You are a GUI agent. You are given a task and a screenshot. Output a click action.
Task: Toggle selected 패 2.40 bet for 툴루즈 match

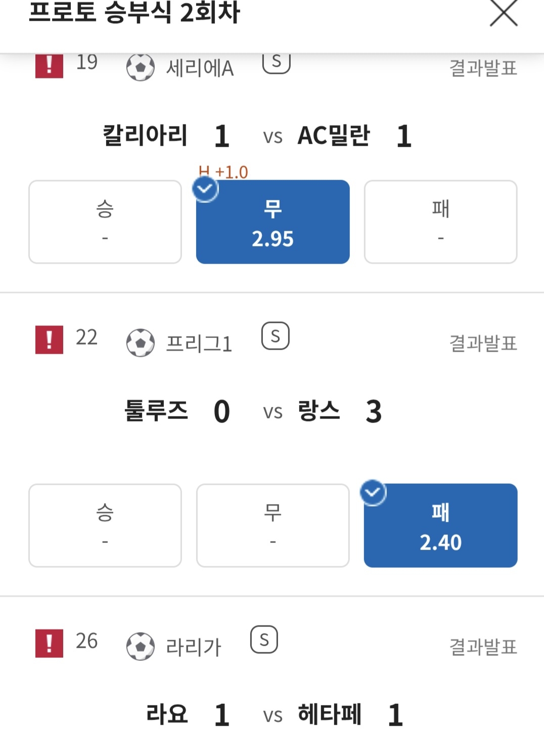tap(440, 526)
